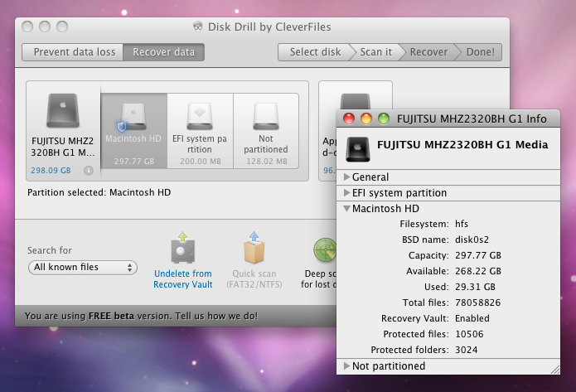Select the Not partitioned volume icon
This screenshot has height=392, width=576.
(x=266, y=116)
